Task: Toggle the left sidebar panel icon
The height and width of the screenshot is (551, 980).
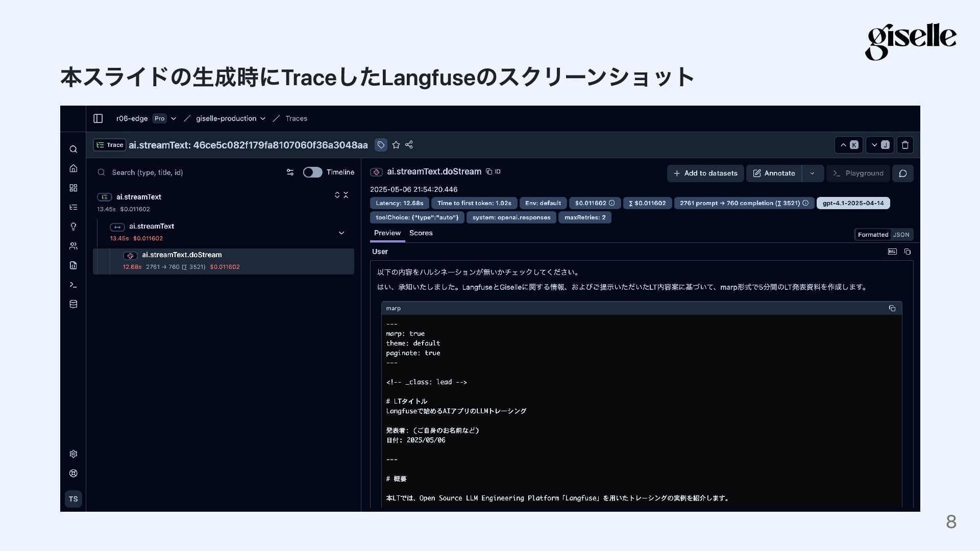Action: pos(98,118)
